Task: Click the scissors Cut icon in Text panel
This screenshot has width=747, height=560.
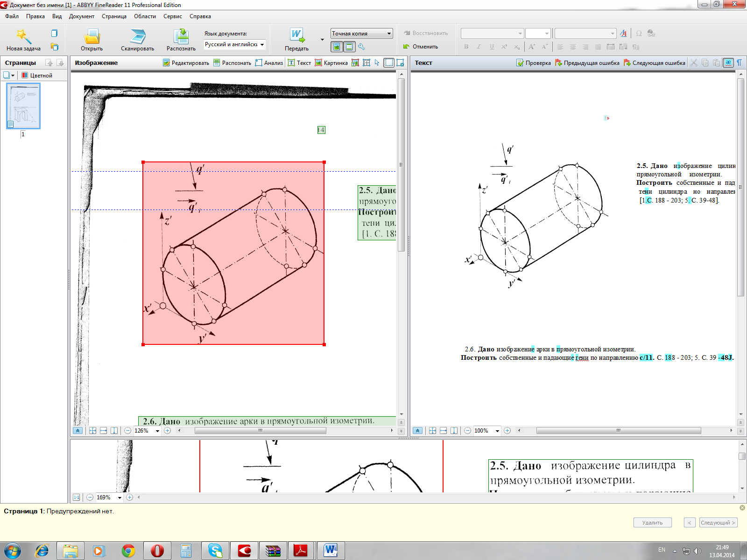Action: 694,63
